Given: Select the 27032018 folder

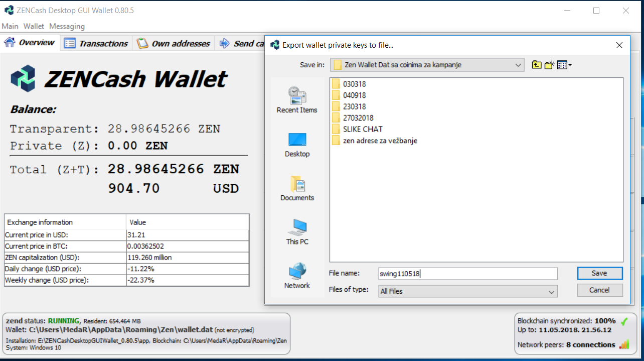Looking at the screenshot, I should click(353, 118).
